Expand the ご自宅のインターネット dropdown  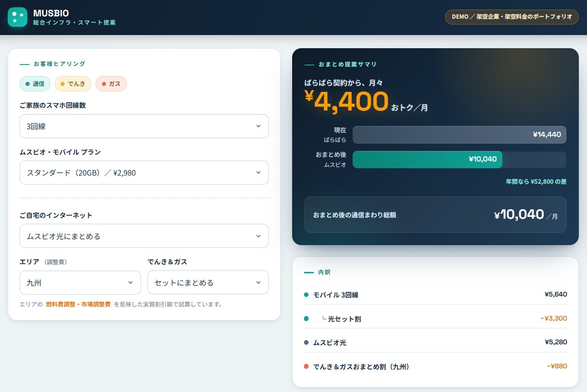(x=144, y=236)
